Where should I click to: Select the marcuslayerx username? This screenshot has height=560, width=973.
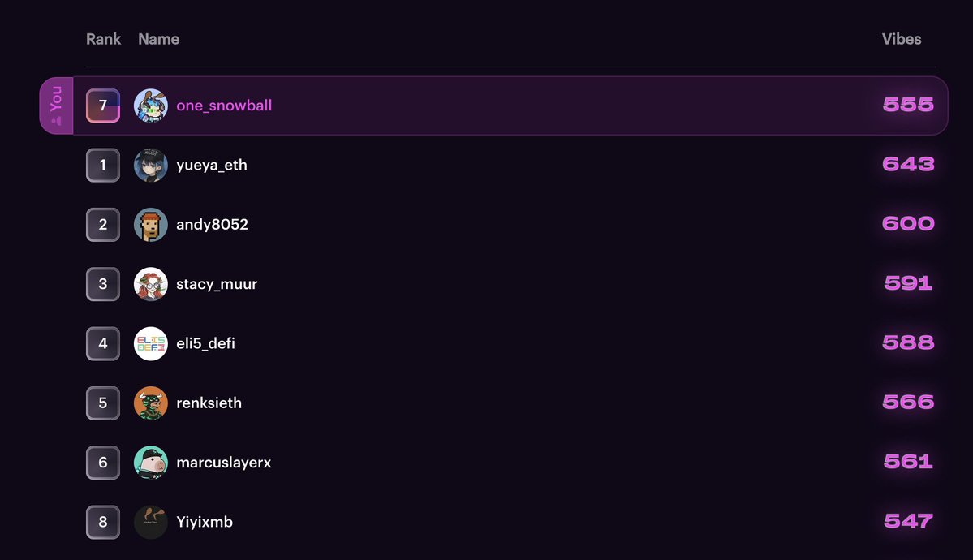coord(223,463)
